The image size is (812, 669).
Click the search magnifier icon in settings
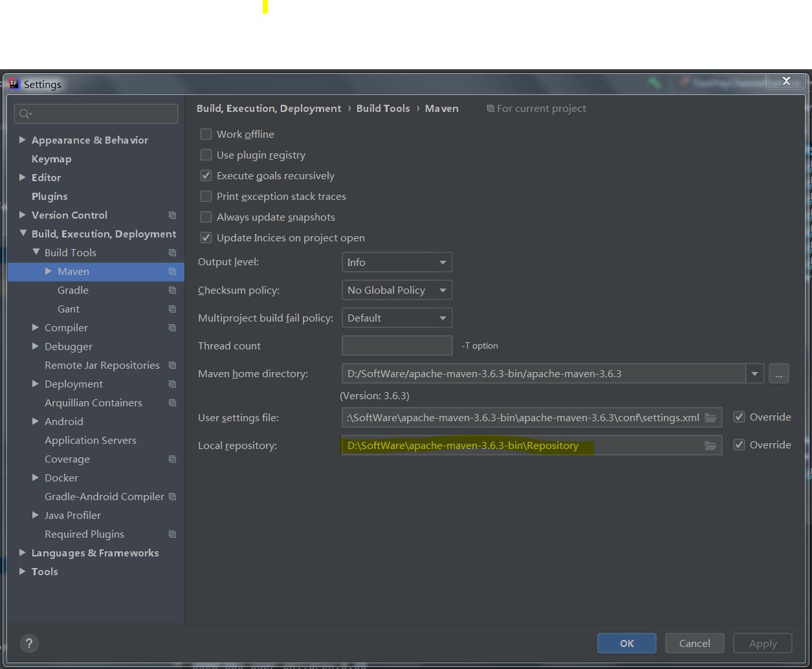click(x=25, y=114)
